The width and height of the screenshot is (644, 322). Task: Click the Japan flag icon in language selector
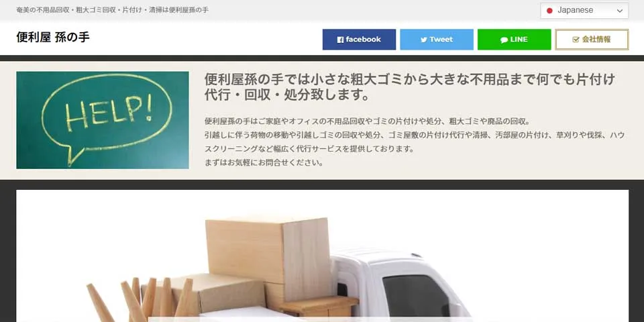[x=549, y=11]
